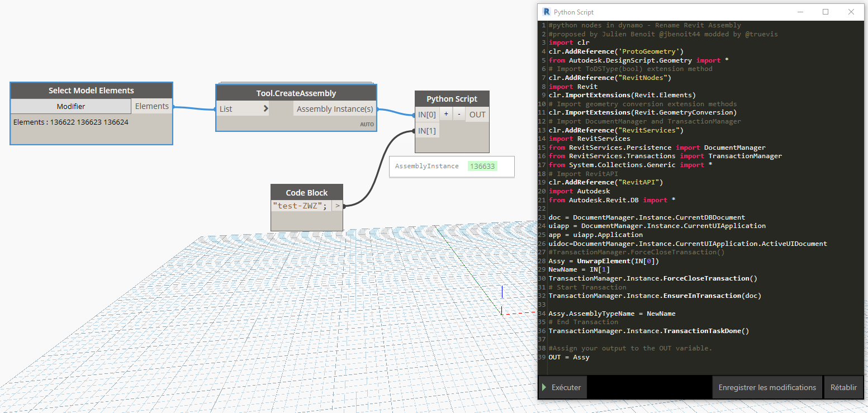Click the AssemblyInstance label in the preview
868x413 pixels.
(x=426, y=166)
